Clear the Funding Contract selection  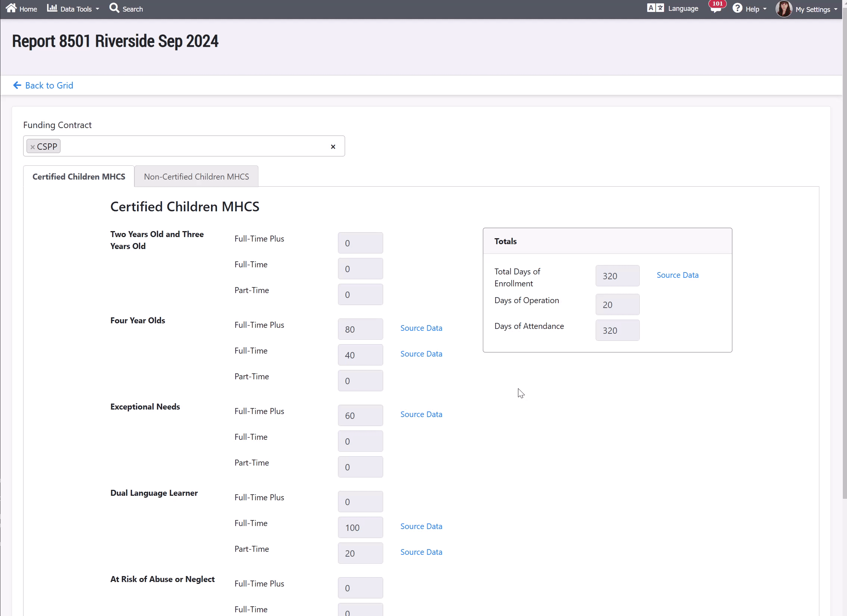(333, 147)
